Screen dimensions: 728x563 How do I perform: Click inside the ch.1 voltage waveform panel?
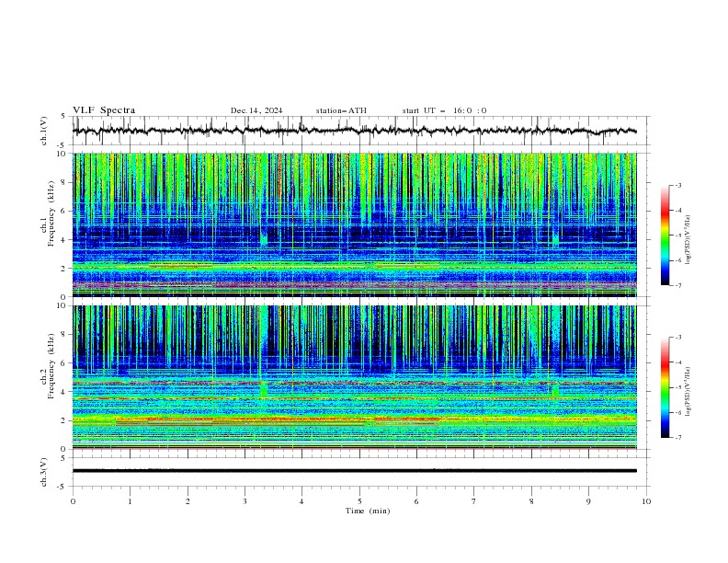[361, 131]
